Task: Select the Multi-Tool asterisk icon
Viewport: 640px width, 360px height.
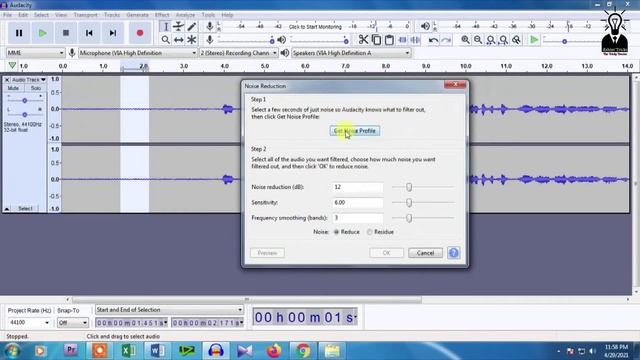Action: (191, 40)
